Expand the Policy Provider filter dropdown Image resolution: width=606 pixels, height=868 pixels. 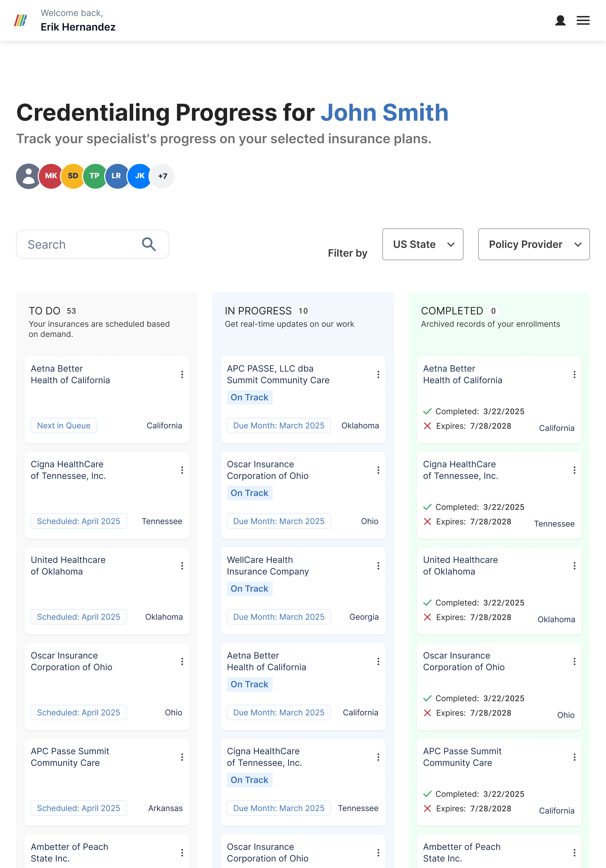click(534, 244)
